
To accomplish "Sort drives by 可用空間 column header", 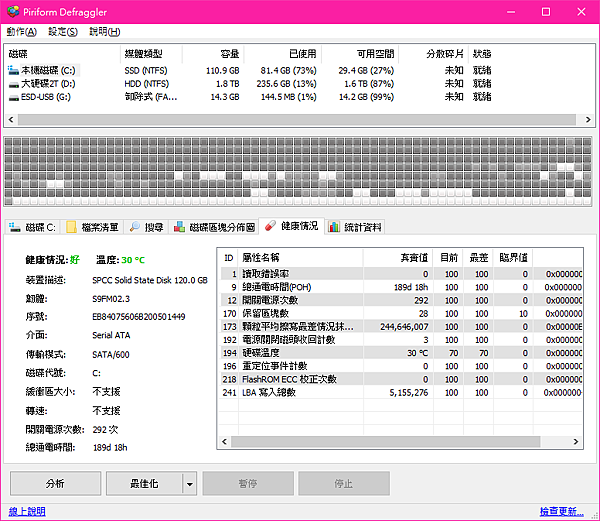I will click(x=360, y=54).
